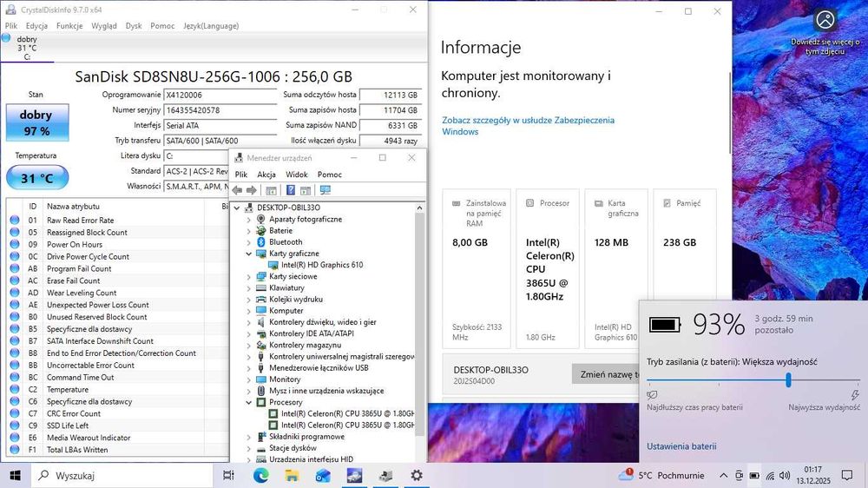Click the Dowiedz się więcej o tym zdjęciu link
The image size is (868, 488).
825,47
